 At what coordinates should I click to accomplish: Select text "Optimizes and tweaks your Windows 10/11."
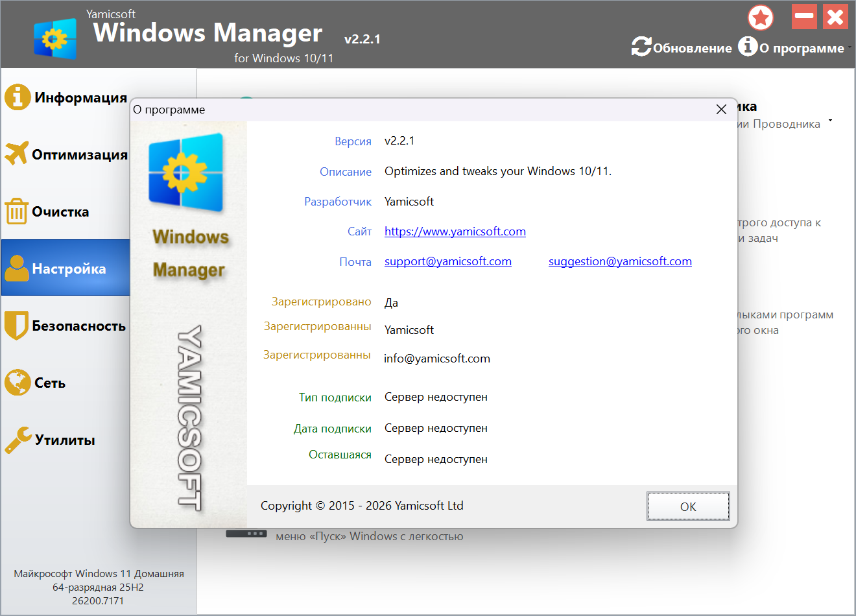(x=498, y=171)
